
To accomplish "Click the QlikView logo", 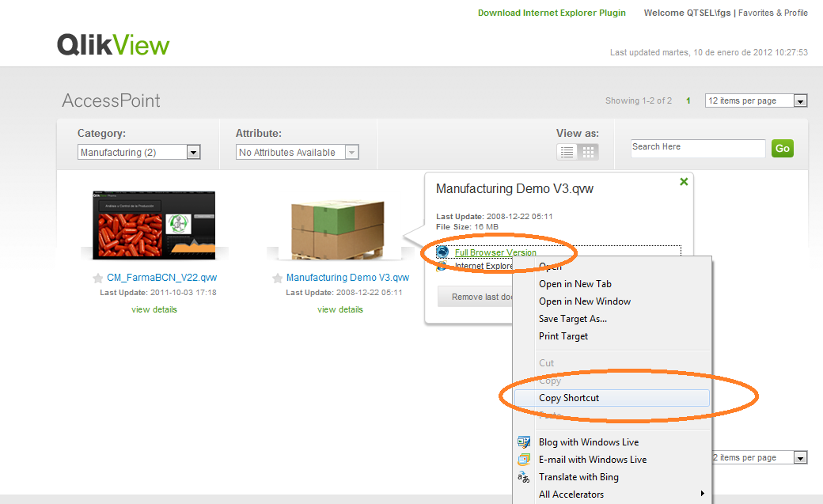I will (x=113, y=44).
